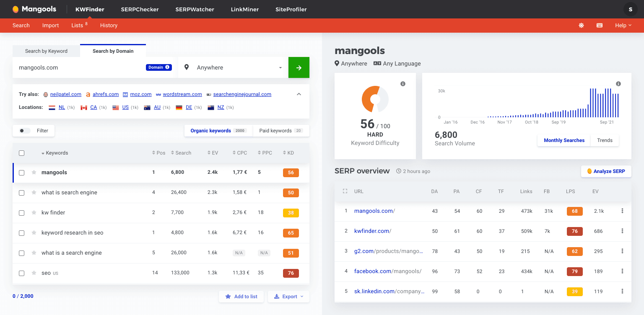The image size is (644, 315).
Task: Open the Help dropdown menu
Action: [623, 25]
